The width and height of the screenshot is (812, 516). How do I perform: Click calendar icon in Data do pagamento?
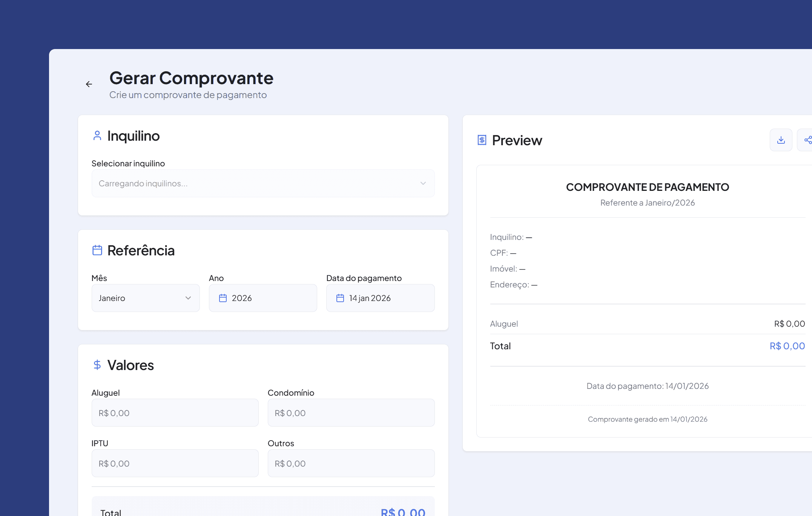340,298
